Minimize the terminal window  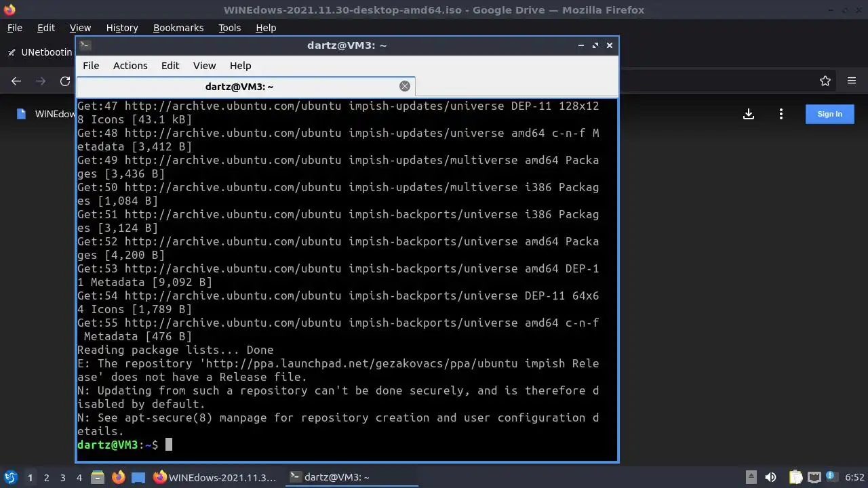[581, 45]
